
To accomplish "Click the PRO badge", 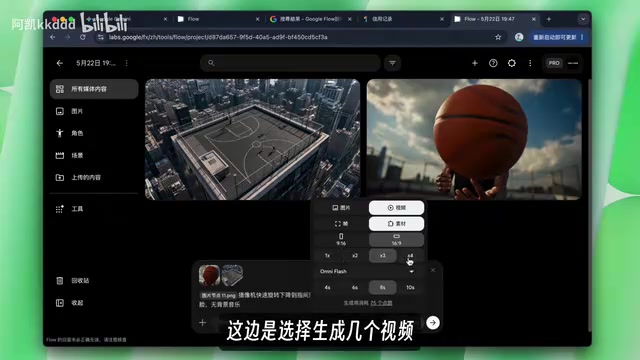I will (554, 63).
